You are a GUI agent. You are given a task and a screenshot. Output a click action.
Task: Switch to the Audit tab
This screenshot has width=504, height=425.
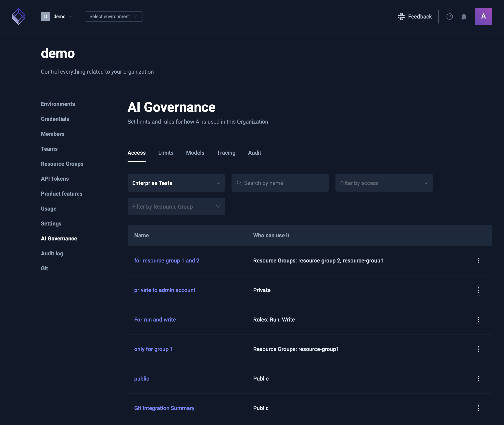255,153
